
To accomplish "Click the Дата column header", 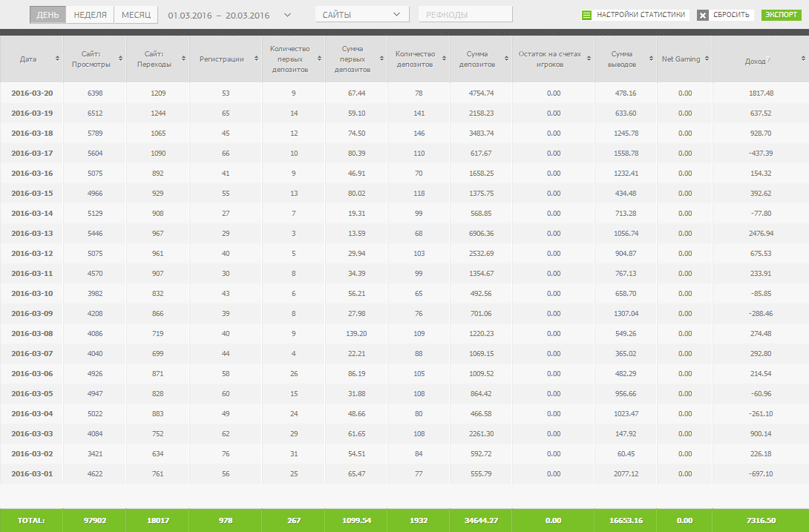I will (28, 59).
